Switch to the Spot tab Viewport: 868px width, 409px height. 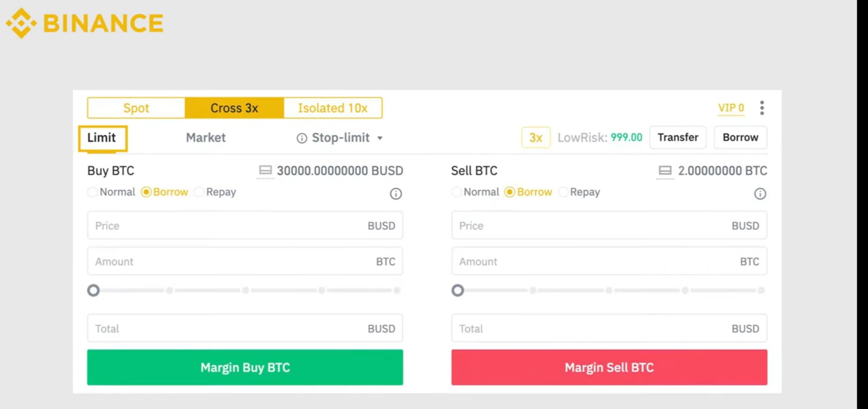(x=136, y=108)
